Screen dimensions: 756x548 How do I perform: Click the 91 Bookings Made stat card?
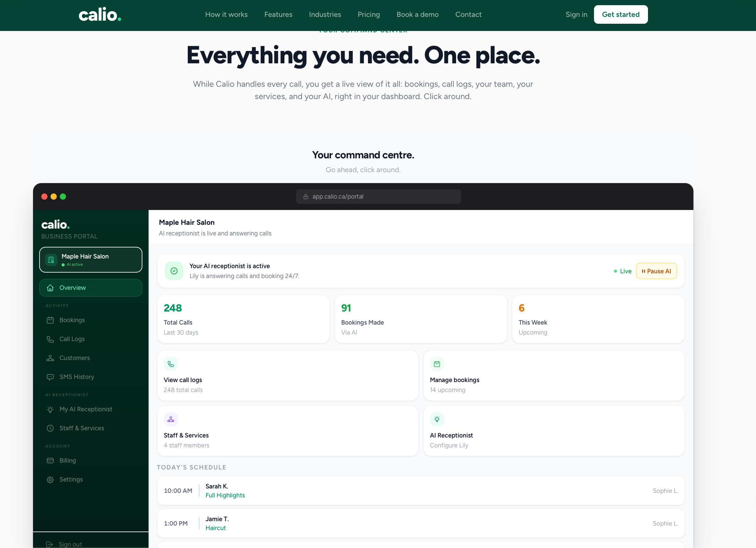coord(421,319)
